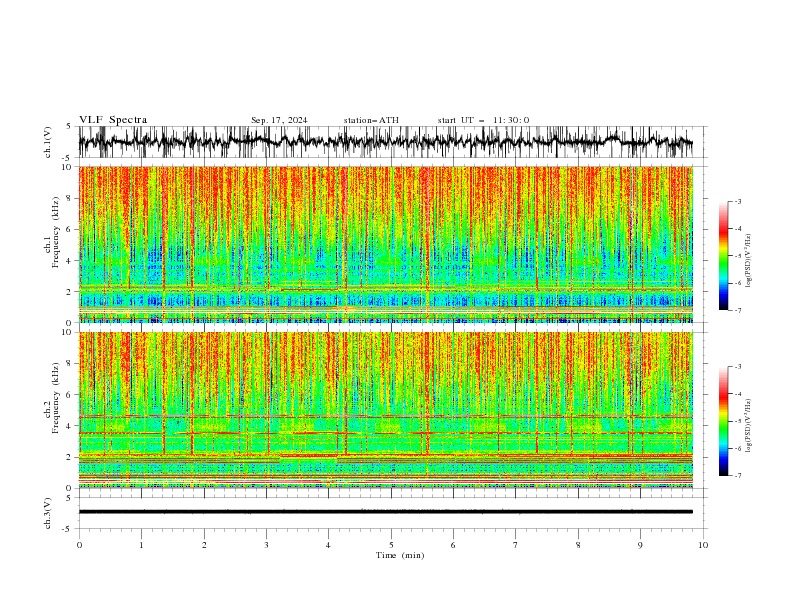Click time axis tick label "3" at bottom
The image size is (792, 612).
(x=266, y=545)
